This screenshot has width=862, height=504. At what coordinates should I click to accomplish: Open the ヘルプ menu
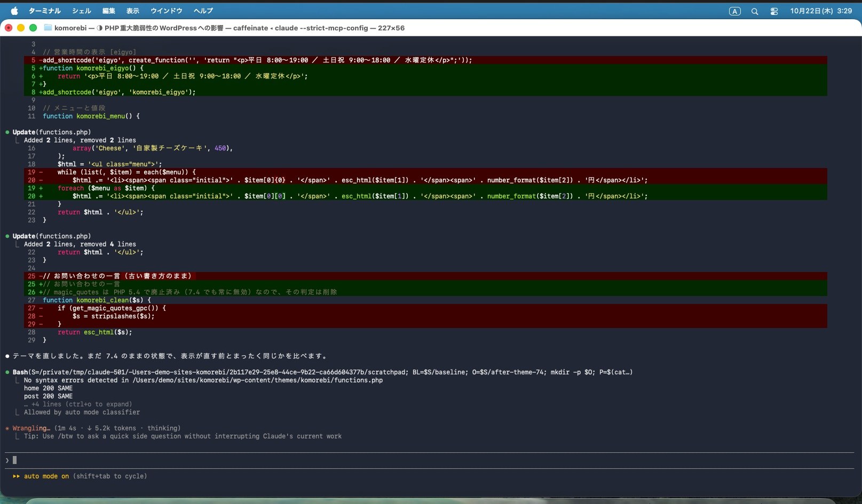(x=203, y=11)
